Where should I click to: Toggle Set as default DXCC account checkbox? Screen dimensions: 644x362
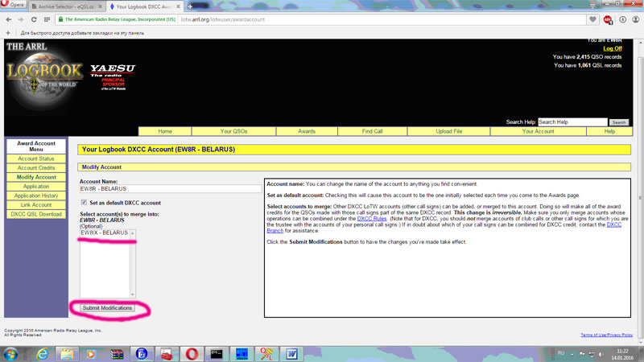tap(84, 203)
